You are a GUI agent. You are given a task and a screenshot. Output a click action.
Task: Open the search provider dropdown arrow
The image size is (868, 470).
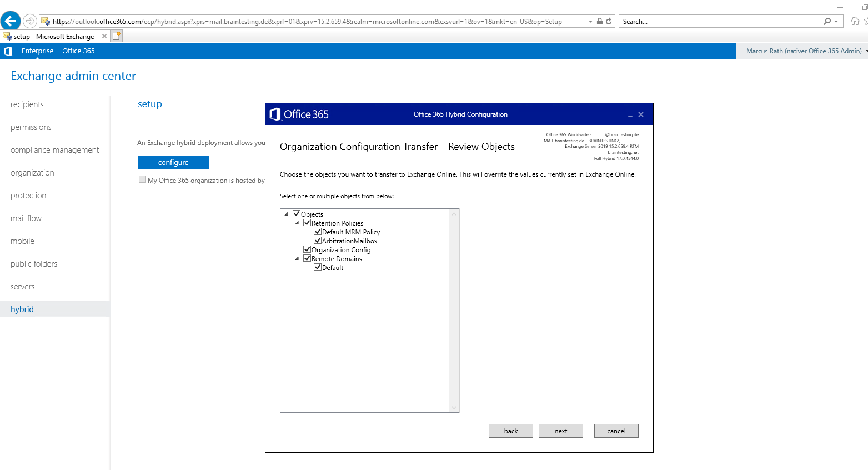(836, 22)
